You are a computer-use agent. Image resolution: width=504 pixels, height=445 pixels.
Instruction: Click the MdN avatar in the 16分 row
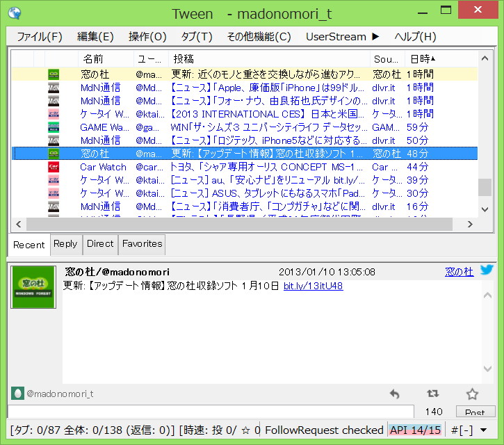coord(54,207)
